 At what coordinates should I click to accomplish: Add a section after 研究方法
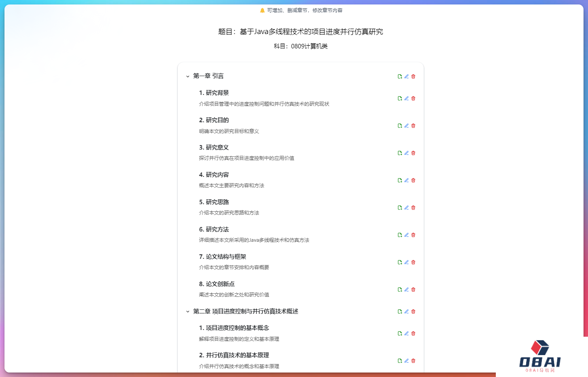pos(400,235)
